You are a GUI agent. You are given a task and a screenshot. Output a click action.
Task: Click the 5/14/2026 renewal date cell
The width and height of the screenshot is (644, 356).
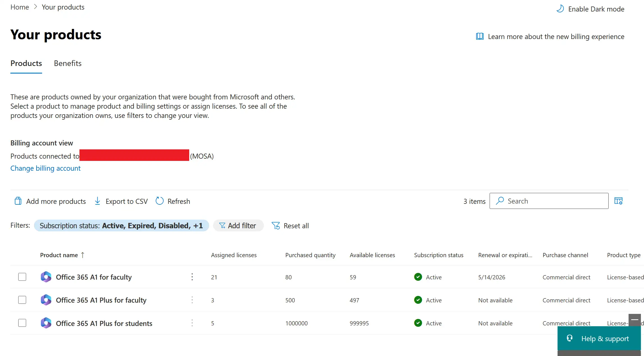tap(492, 277)
